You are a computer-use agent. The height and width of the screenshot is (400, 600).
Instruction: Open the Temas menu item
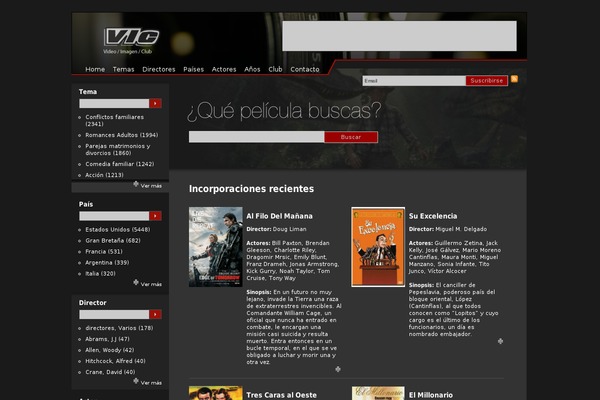coord(123,69)
